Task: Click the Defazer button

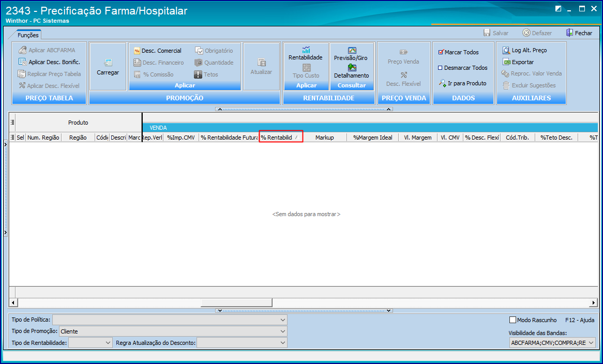Action: pos(537,33)
